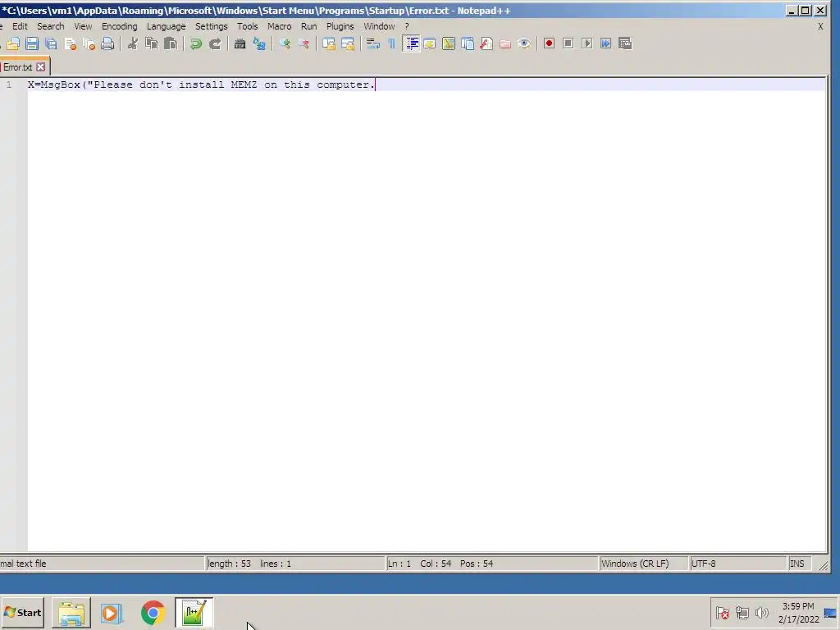This screenshot has height=630, width=840.
Task: Print the document using Print icon
Action: [107, 44]
